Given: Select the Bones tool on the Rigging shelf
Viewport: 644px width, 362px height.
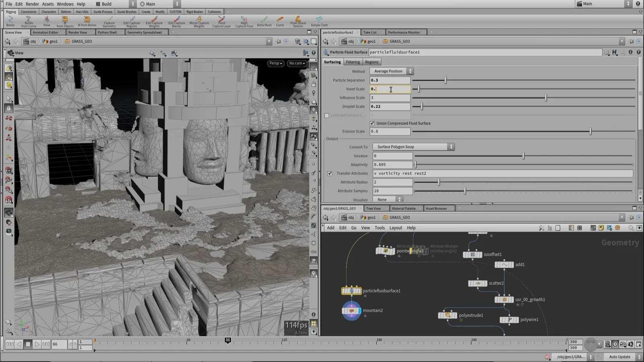Looking at the screenshot, I should pyautogui.click(x=10, y=21).
